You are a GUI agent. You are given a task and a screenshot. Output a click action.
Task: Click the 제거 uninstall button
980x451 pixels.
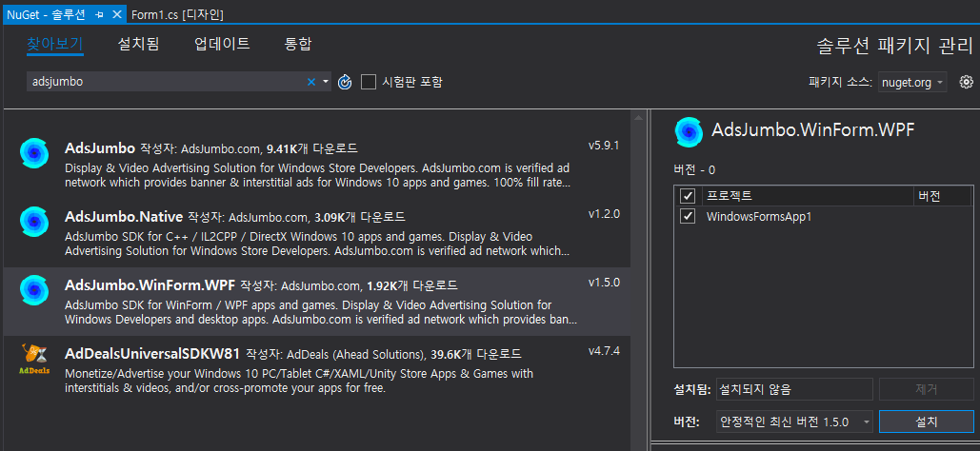927,389
